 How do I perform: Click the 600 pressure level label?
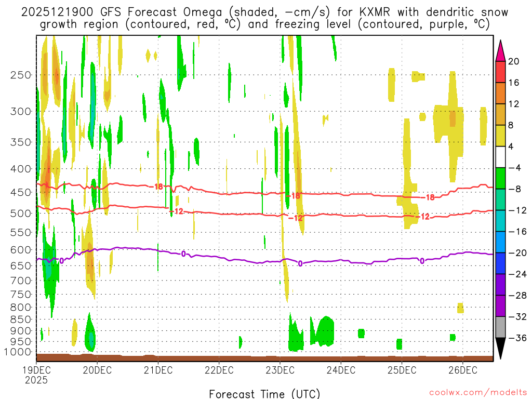(21, 250)
